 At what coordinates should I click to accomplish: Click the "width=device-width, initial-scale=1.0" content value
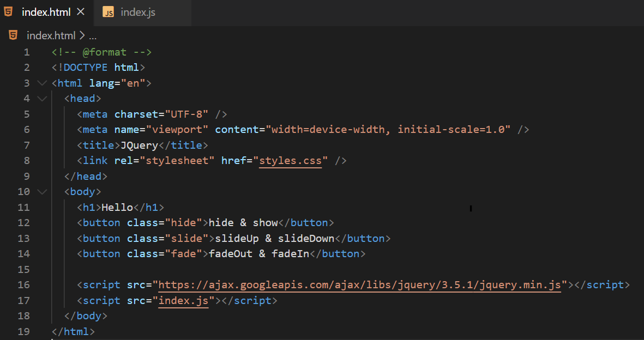[x=388, y=130]
